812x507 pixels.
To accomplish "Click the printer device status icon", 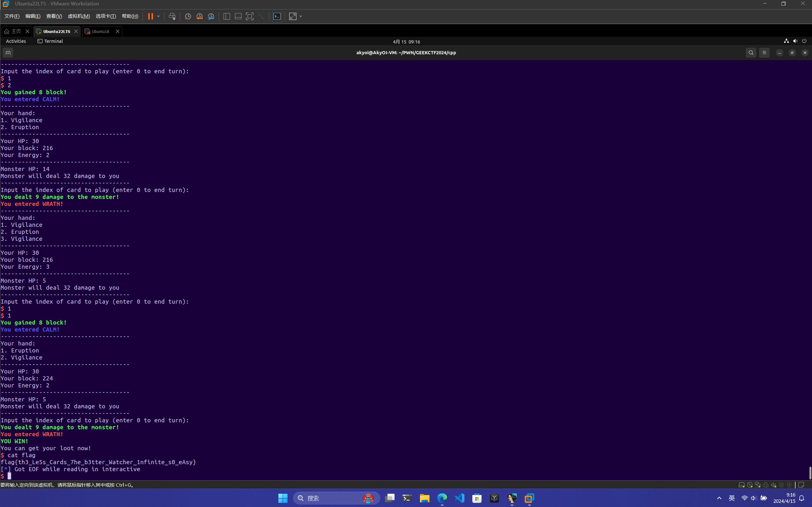I will pos(765,485).
